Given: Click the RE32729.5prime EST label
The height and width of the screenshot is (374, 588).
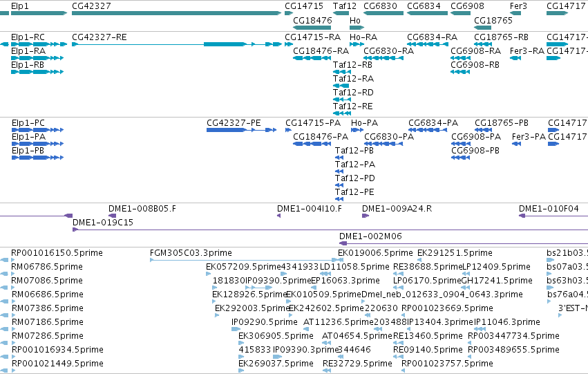Looking at the screenshot, I should (357, 364).
